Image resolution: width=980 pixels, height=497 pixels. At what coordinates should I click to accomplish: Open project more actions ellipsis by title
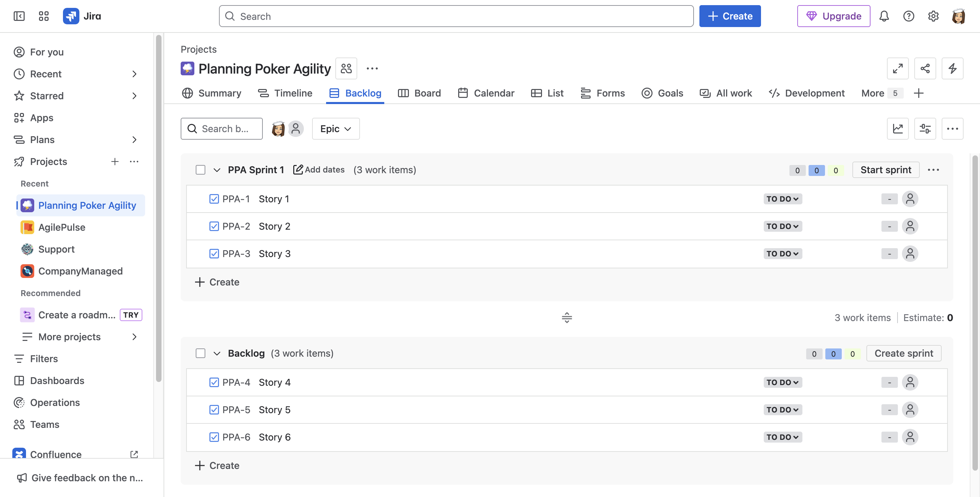point(372,68)
